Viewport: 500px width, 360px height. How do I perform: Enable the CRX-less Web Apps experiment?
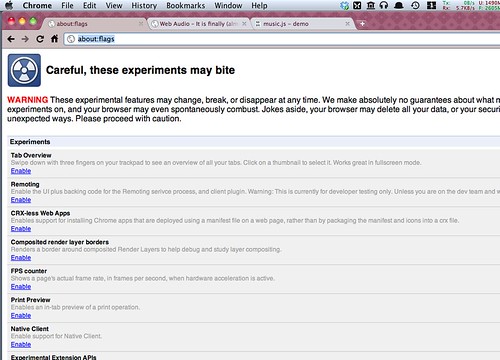click(x=21, y=229)
